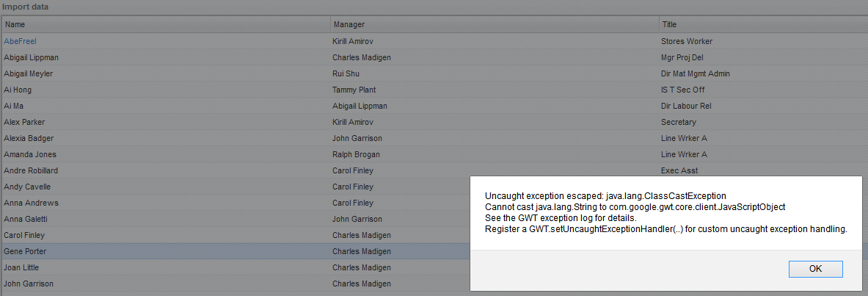
Task: Select the Joan Little row
Action: 22,267
